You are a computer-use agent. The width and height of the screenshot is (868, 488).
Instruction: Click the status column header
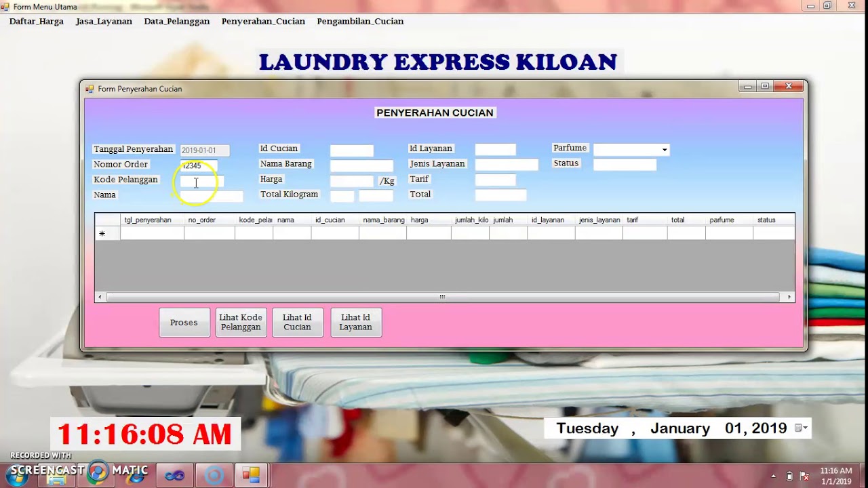click(774, 220)
